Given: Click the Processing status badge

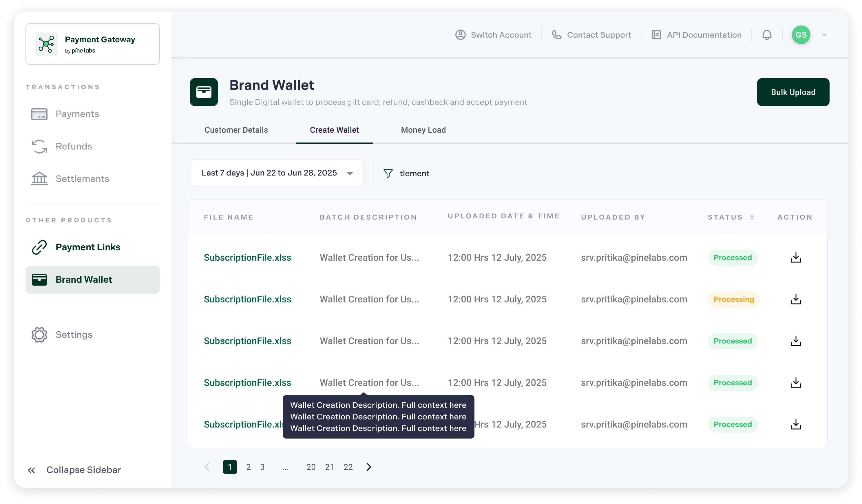Looking at the screenshot, I should coord(734,300).
